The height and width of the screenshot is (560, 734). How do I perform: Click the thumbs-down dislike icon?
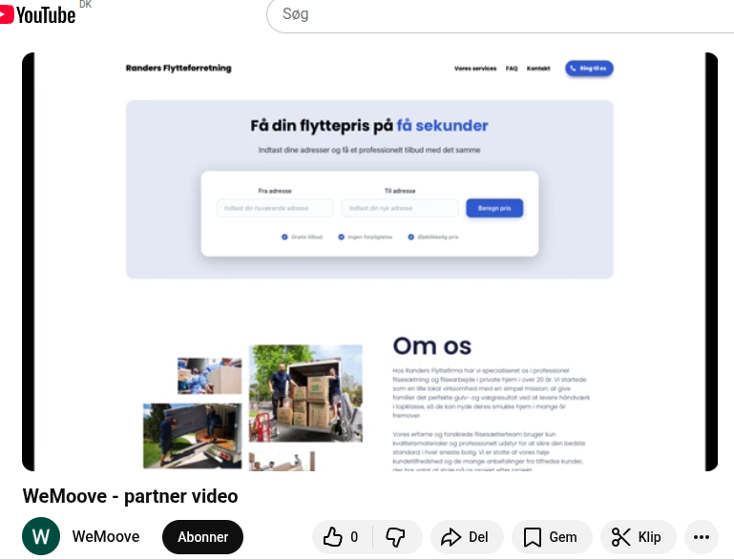coord(395,537)
